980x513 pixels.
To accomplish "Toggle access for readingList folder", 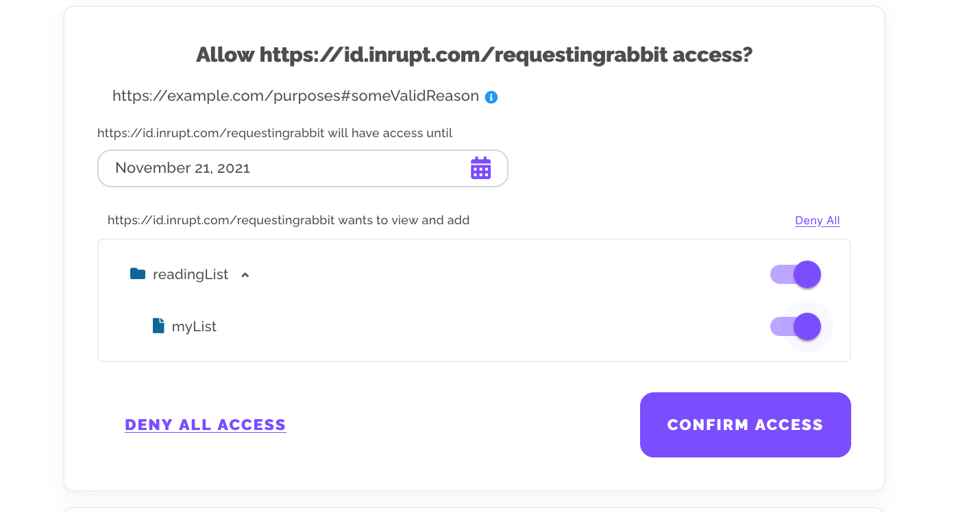I will pyautogui.click(x=796, y=274).
